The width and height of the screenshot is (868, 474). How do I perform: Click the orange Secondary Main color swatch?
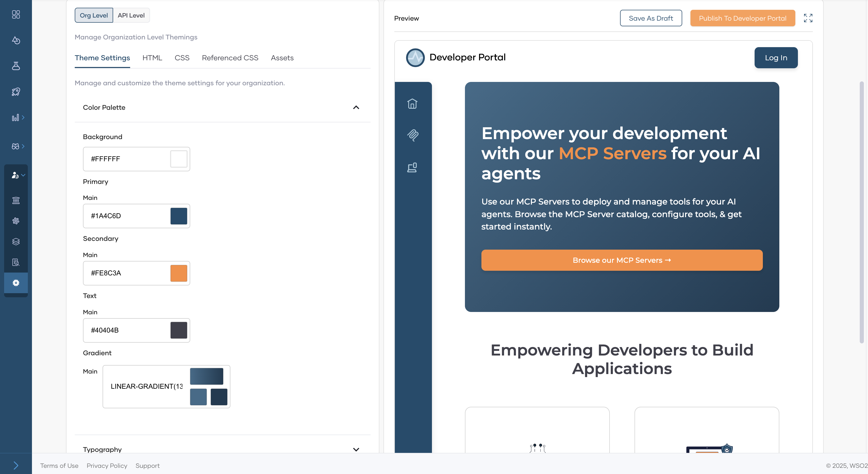point(179,273)
